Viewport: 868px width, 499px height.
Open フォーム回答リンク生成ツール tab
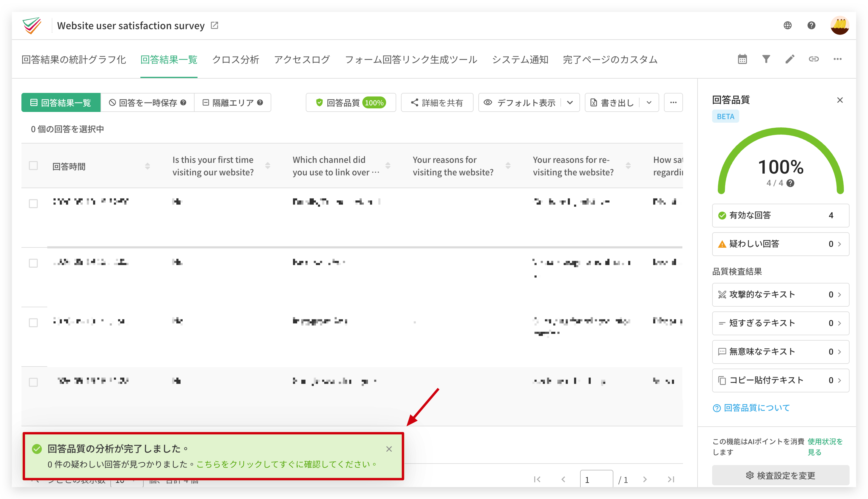tap(411, 60)
